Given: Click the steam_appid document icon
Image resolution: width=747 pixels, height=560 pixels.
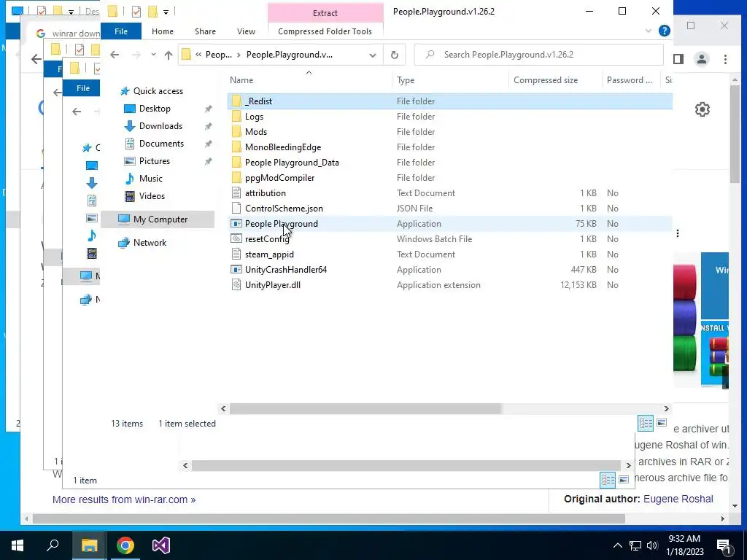Looking at the screenshot, I should (x=236, y=254).
